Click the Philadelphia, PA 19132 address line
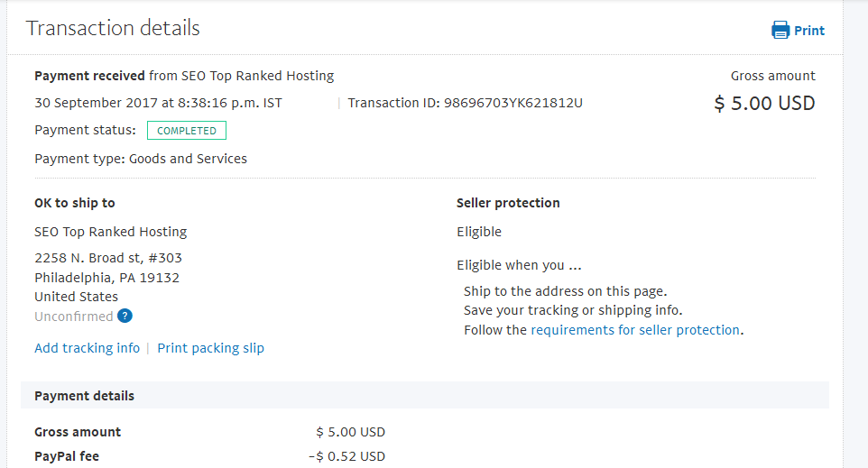This screenshot has height=468, width=868. (106, 278)
